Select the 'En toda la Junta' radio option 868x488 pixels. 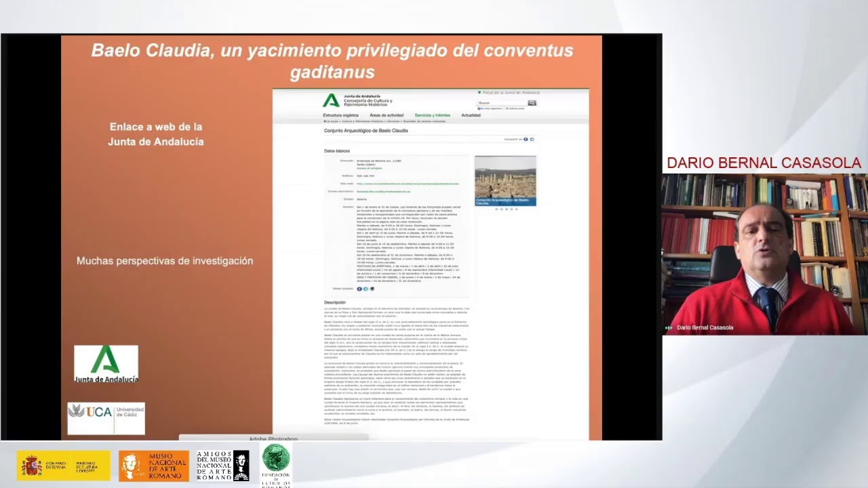[505, 108]
